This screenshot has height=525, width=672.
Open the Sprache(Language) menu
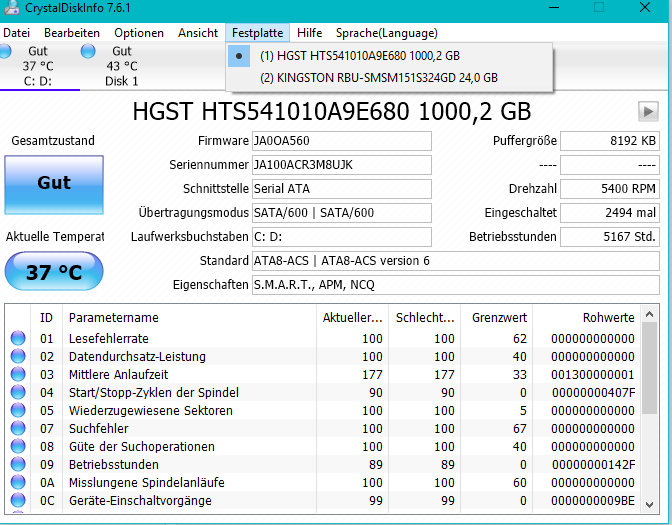387,33
